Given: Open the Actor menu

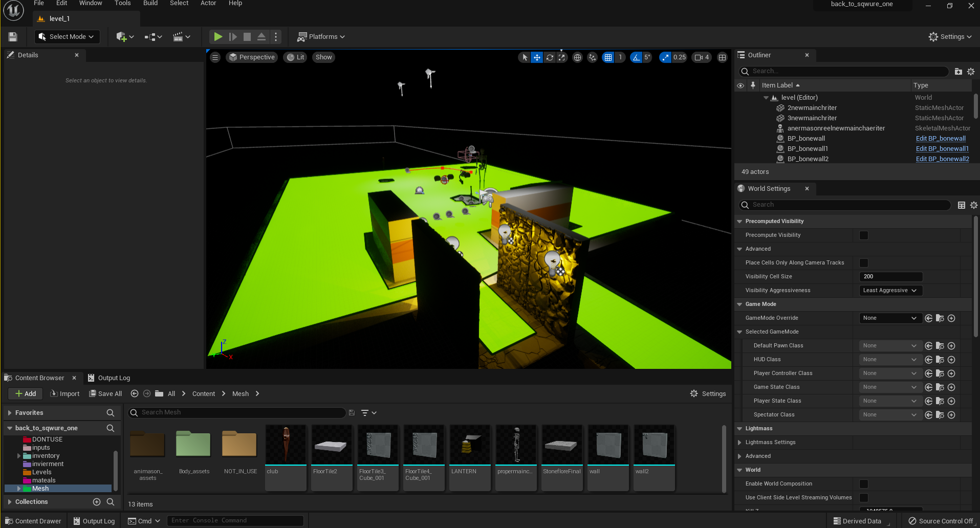Looking at the screenshot, I should [208, 3].
